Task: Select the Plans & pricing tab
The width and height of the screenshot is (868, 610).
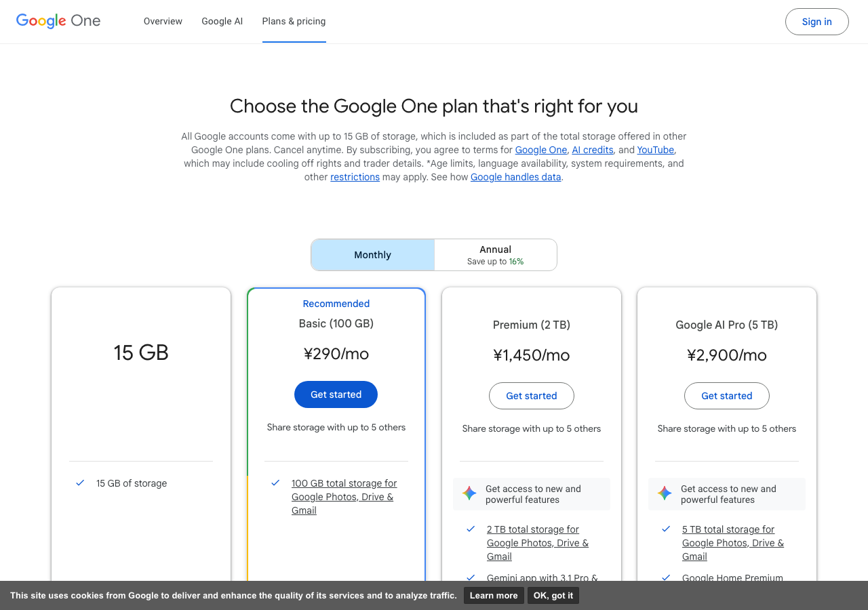Action: coord(294,21)
